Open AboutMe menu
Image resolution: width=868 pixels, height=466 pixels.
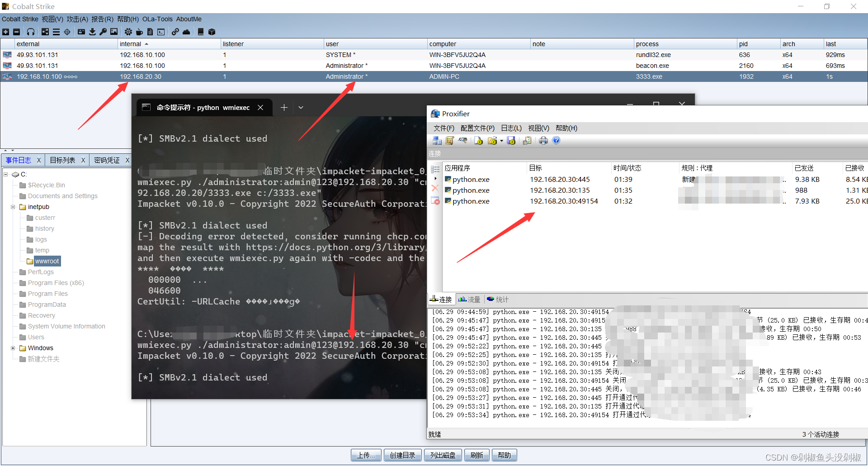[189, 19]
